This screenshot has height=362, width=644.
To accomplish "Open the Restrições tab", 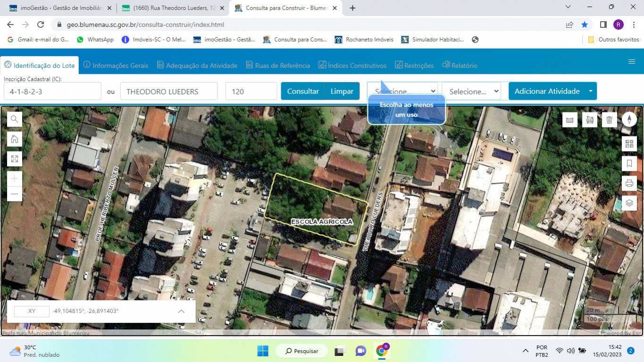I will click(414, 66).
